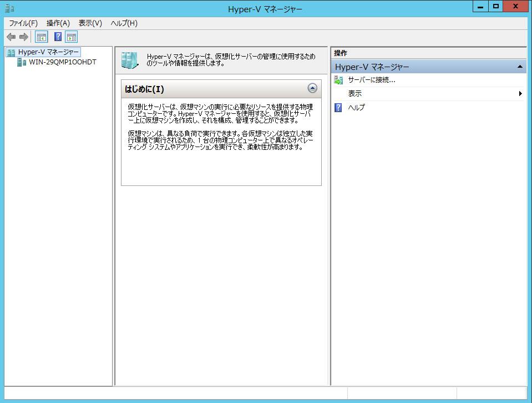Minimize the Hyper-V マネージャー window
This screenshot has height=403, width=532.
point(480,7)
